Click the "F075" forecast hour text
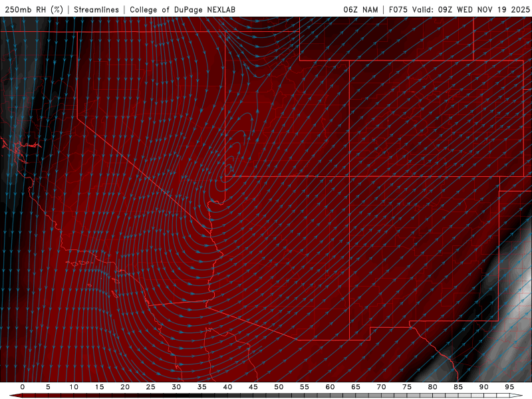The width and height of the screenshot is (532, 399). tap(398, 9)
